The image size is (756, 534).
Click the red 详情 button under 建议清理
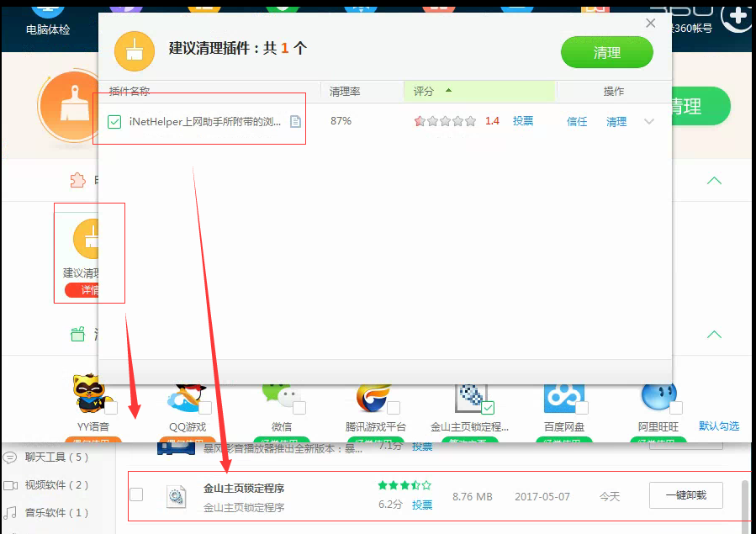tap(82, 290)
